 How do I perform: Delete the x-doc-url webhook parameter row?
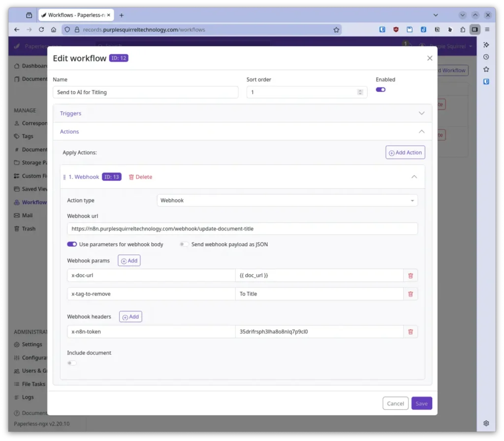pos(410,275)
